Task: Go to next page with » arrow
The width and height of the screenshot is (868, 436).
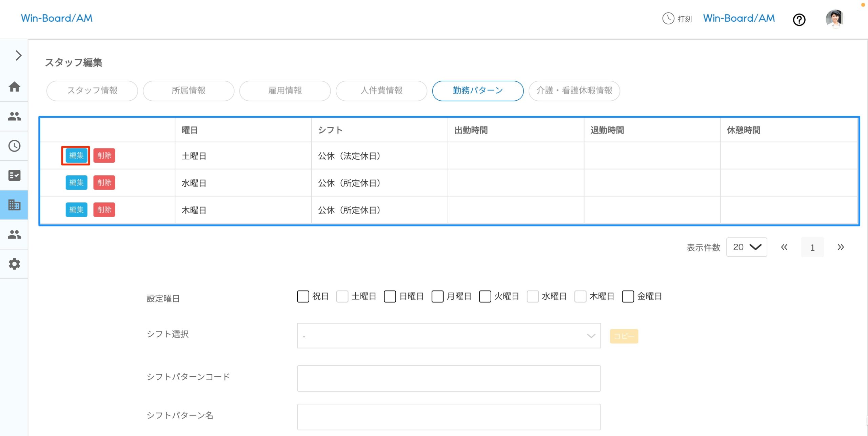Action: tap(840, 247)
